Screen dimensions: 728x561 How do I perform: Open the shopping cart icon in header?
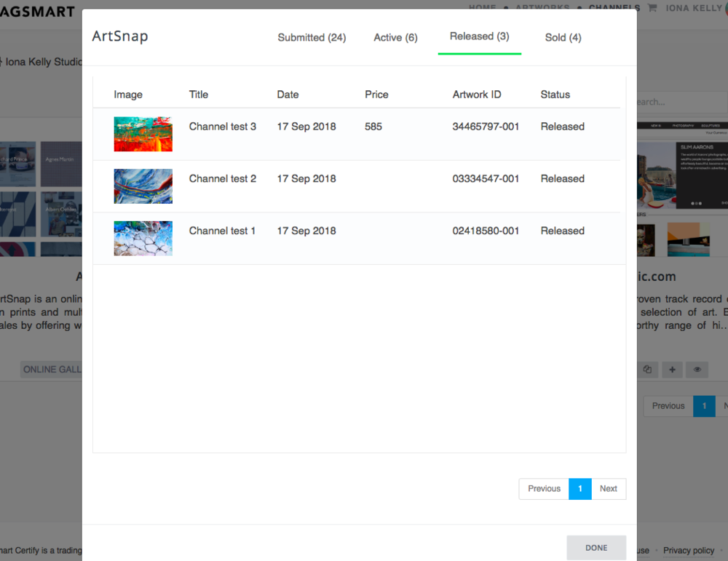[652, 8]
